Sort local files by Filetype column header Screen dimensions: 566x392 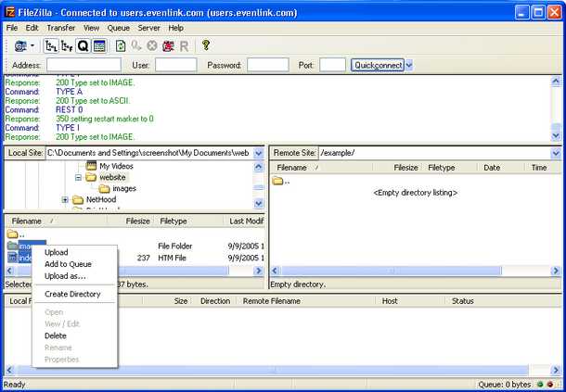[188, 221]
